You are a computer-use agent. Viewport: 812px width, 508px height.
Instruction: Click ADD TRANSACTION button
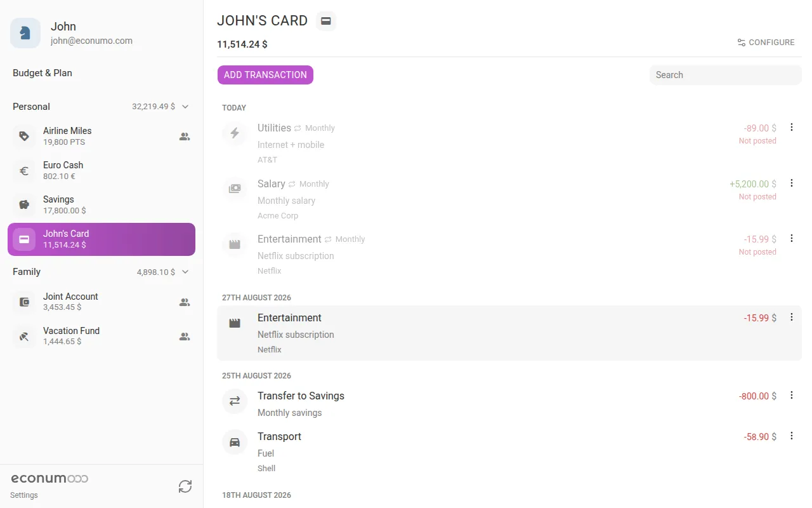point(265,75)
